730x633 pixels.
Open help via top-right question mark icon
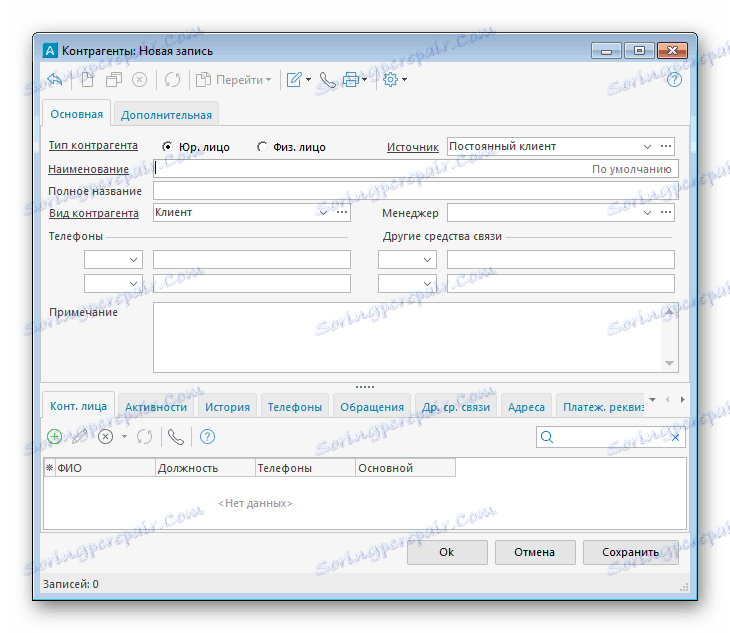tap(674, 80)
